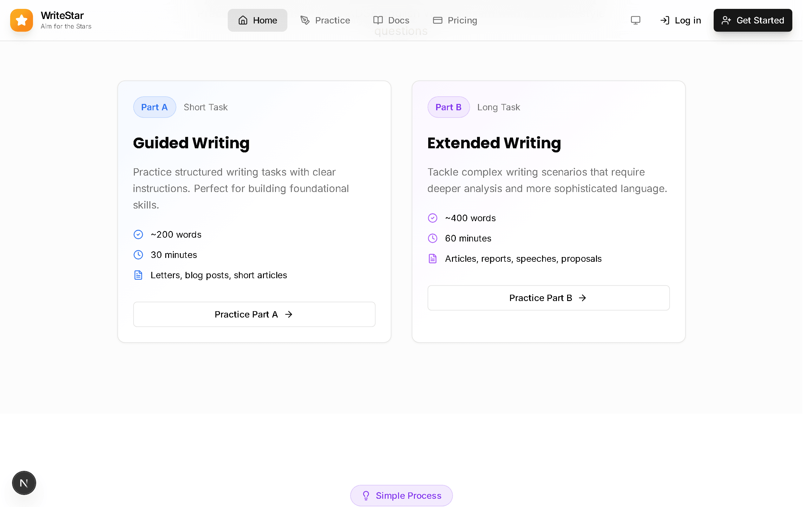Click the Part A badge
This screenshot has width=812, height=507.
[154, 107]
